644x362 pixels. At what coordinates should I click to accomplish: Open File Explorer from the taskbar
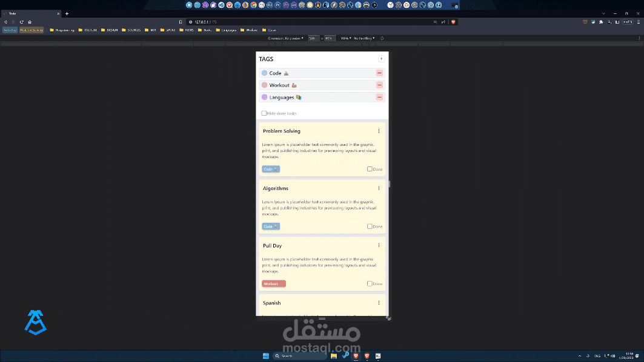click(x=333, y=356)
